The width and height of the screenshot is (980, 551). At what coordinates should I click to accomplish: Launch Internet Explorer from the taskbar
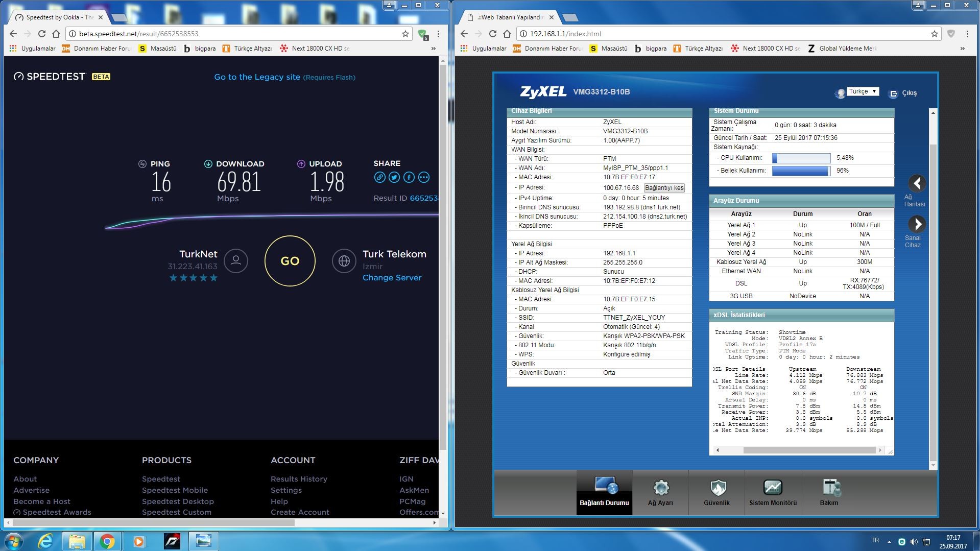(46, 541)
